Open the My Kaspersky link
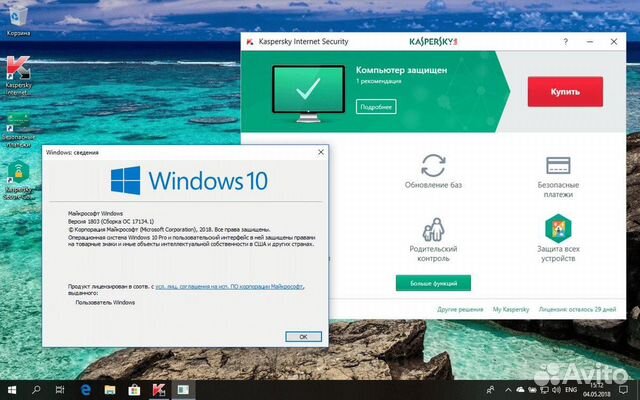 coord(511,309)
